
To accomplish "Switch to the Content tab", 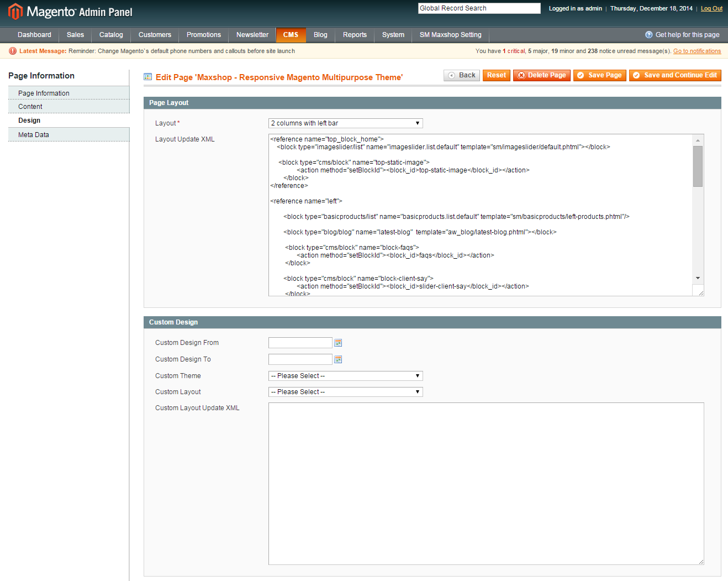I will [x=68, y=107].
